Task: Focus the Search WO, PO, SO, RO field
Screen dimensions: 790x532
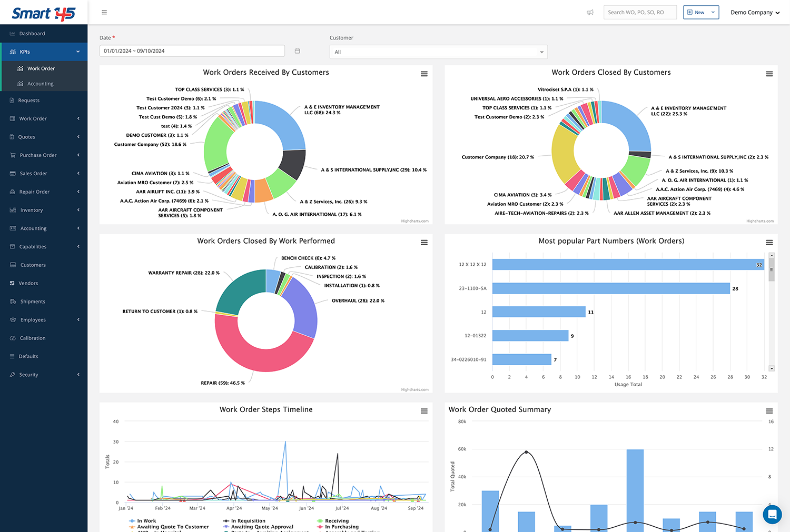Action: pos(640,12)
